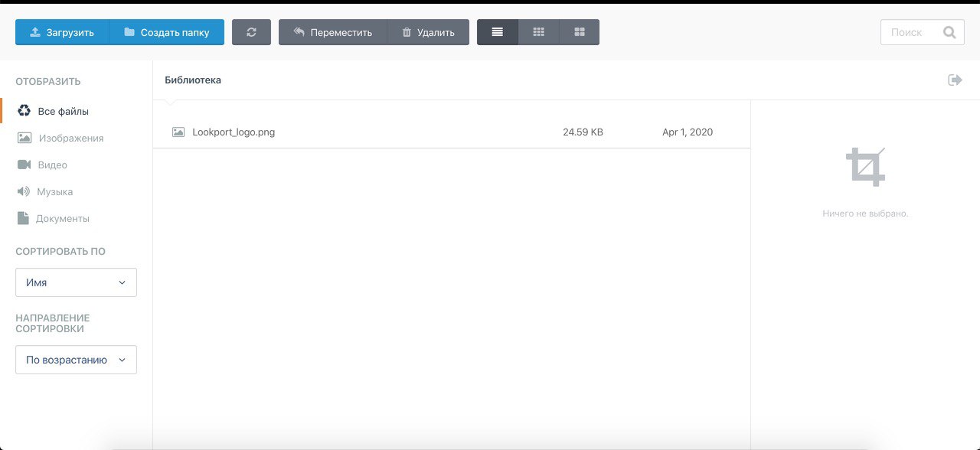
Task: Create a new folder with Создать папку
Action: (167, 32)
